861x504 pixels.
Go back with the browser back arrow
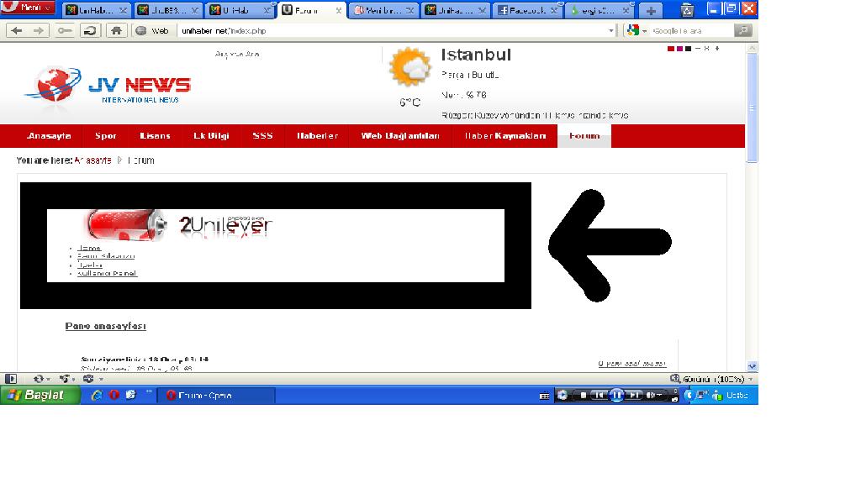point(17,31)
